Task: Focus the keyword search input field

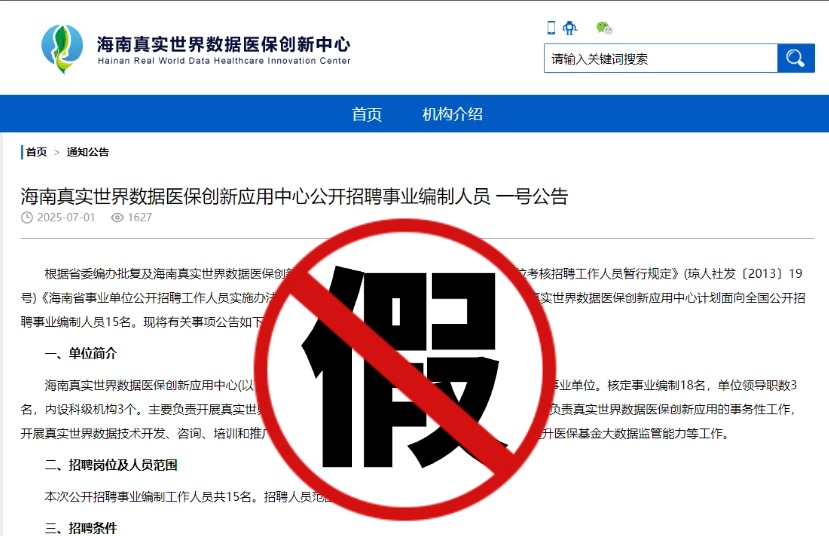Action: (x=660, y=58)
